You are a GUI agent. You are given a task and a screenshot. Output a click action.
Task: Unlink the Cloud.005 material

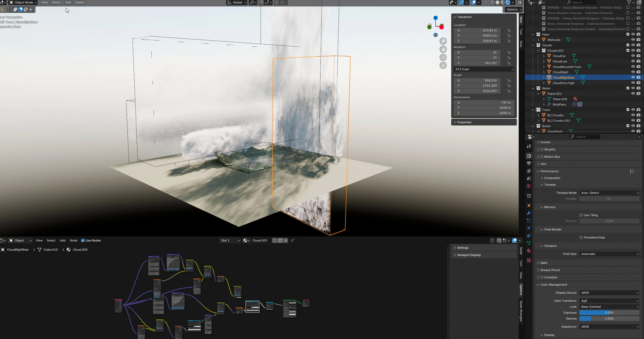286,240
